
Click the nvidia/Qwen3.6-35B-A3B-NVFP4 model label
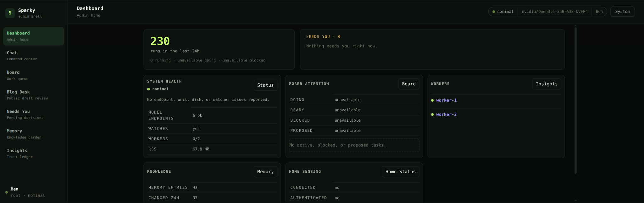[x=555, y=12]
